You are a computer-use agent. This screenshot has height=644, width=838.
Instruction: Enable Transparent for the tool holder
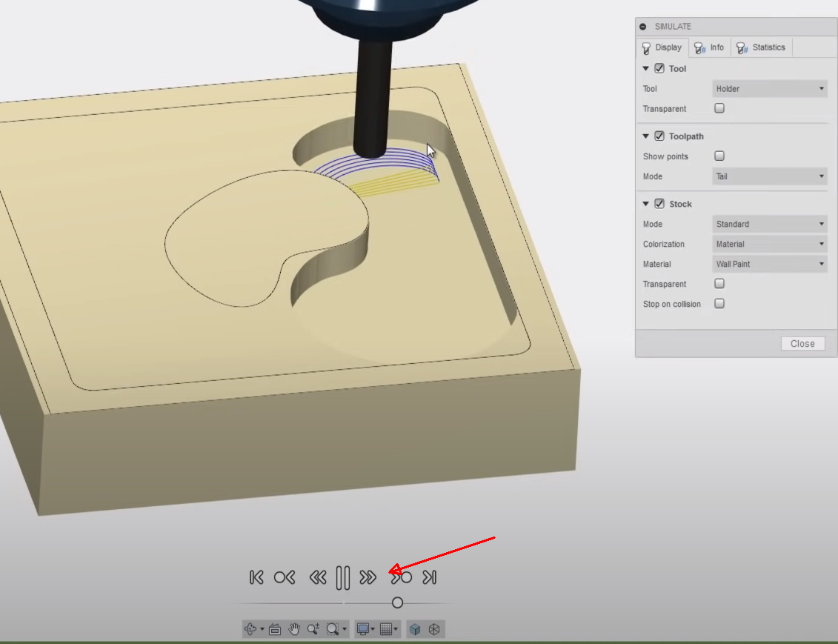[x=719, y=108]
